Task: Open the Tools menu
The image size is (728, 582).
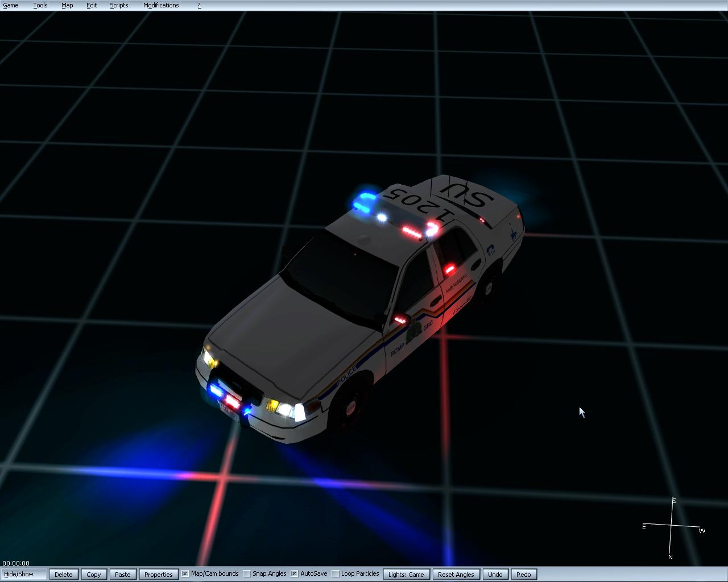Action: 40,5
